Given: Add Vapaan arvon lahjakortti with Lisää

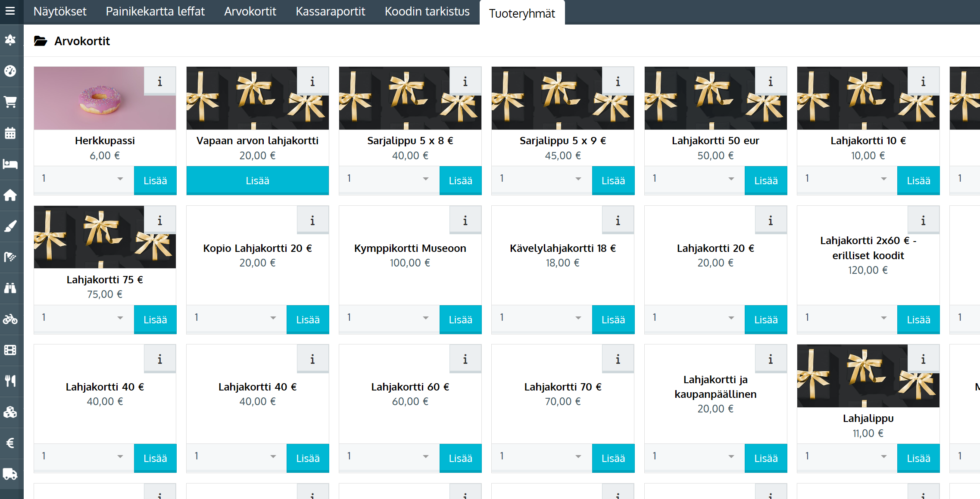Looking at the screenshot, I should [x=257, y=180].
